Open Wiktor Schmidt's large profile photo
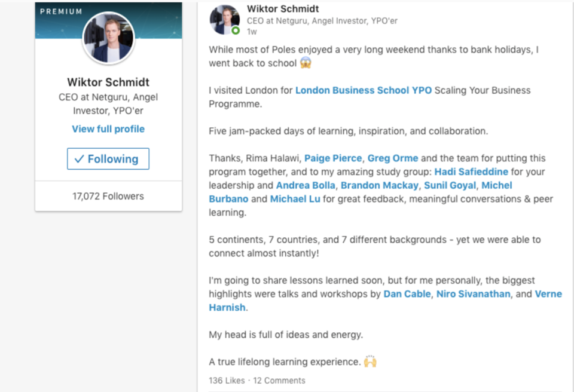This screenshot has height=392, width=574. (109, 38)
